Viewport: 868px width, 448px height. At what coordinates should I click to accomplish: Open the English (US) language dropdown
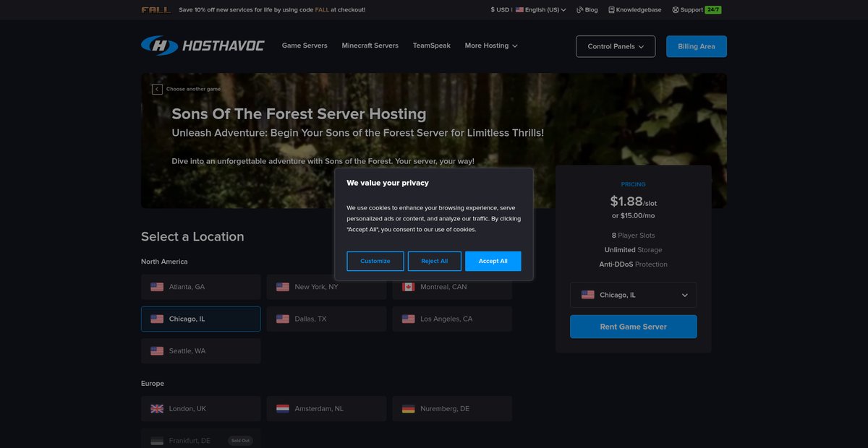click(x=541, y=10)
